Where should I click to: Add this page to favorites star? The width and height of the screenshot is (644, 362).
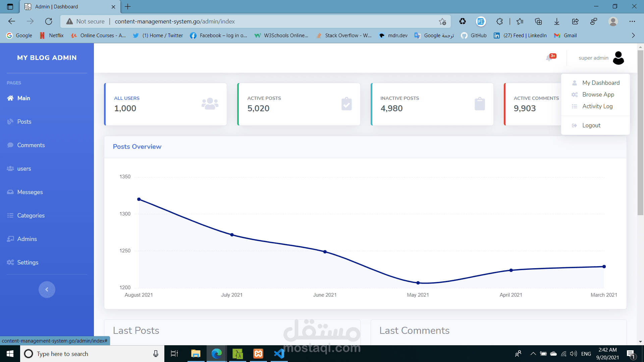442,21
